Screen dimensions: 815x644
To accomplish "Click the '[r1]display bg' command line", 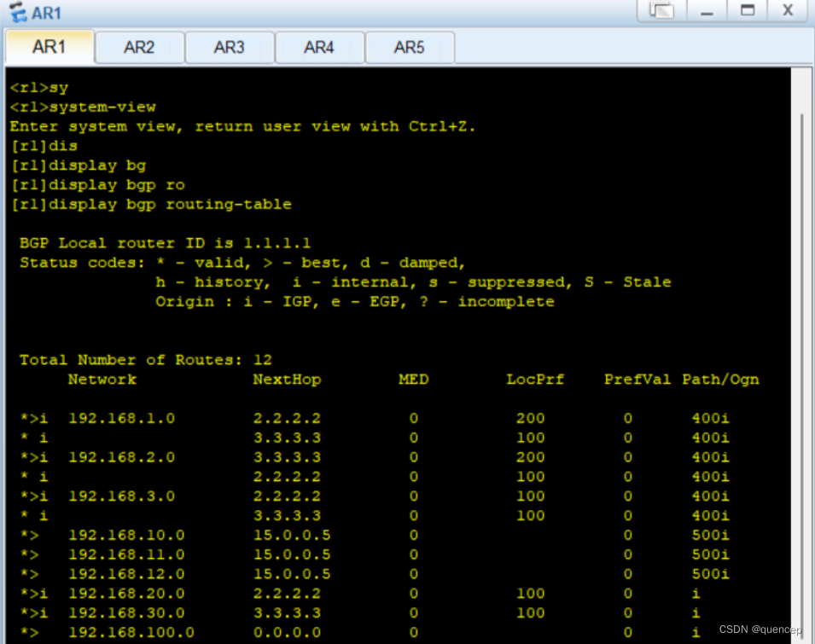I will [x=79, y=165].
